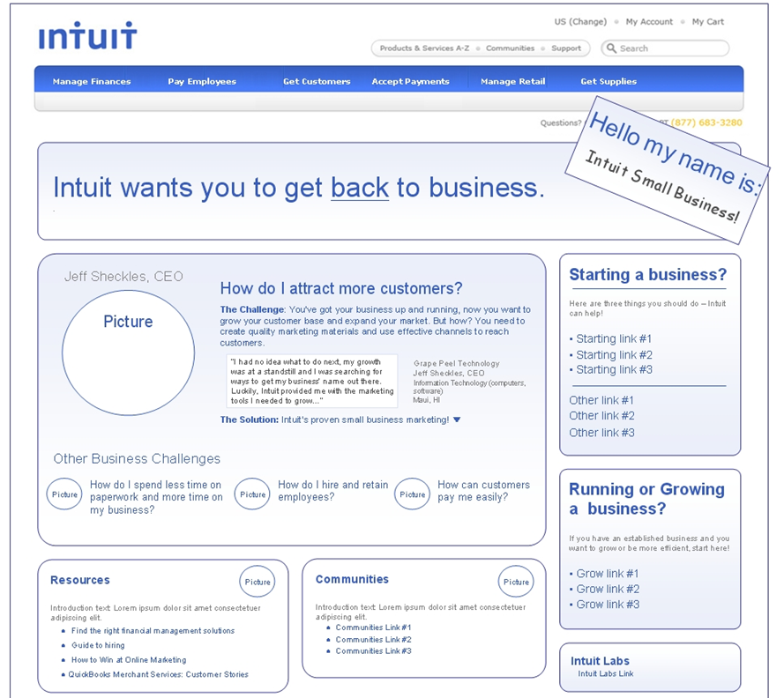Open Guide to hiring resource link
Viewport: 784px width, 698px height.
pos(98,645)
